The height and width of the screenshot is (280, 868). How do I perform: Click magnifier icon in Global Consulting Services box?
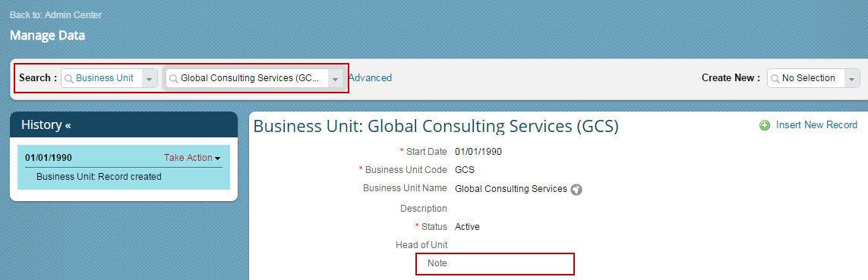173,79
